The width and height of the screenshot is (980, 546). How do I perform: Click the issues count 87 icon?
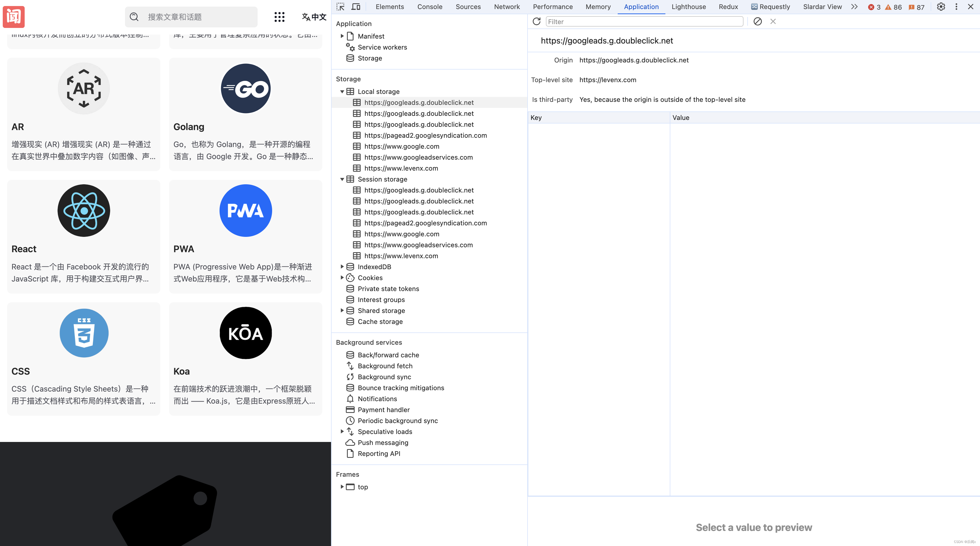coord(911,7)
